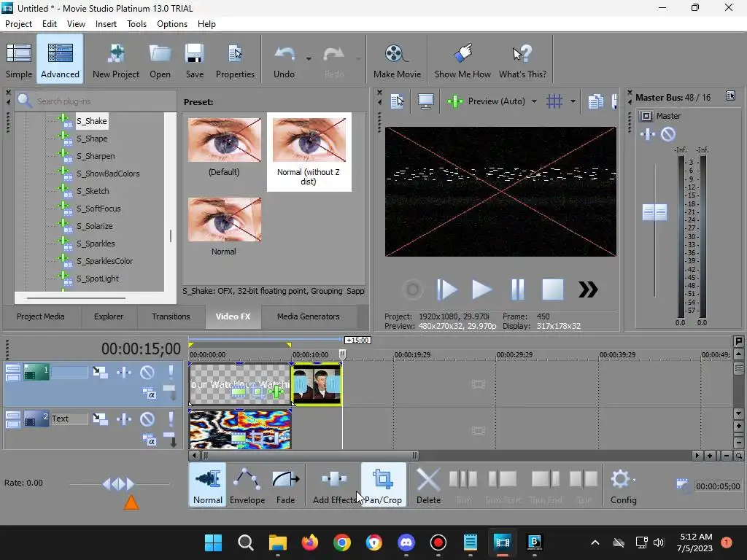Screen dimensions: 747x560
Task: Stop the preview playback
Action: tap(553, 289)
